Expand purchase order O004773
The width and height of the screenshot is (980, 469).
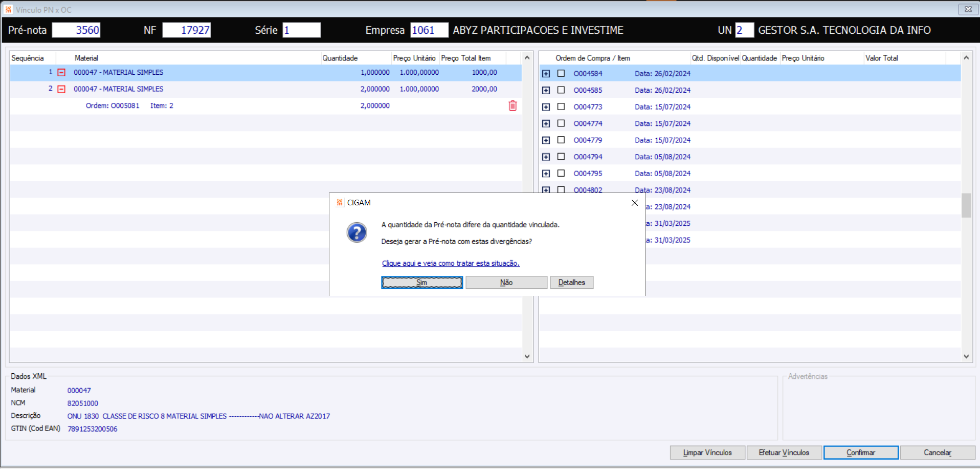click(x=546, y=107)
